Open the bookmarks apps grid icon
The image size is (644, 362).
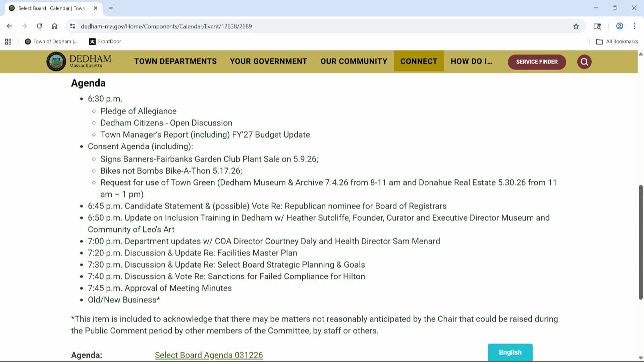(8, 41)
